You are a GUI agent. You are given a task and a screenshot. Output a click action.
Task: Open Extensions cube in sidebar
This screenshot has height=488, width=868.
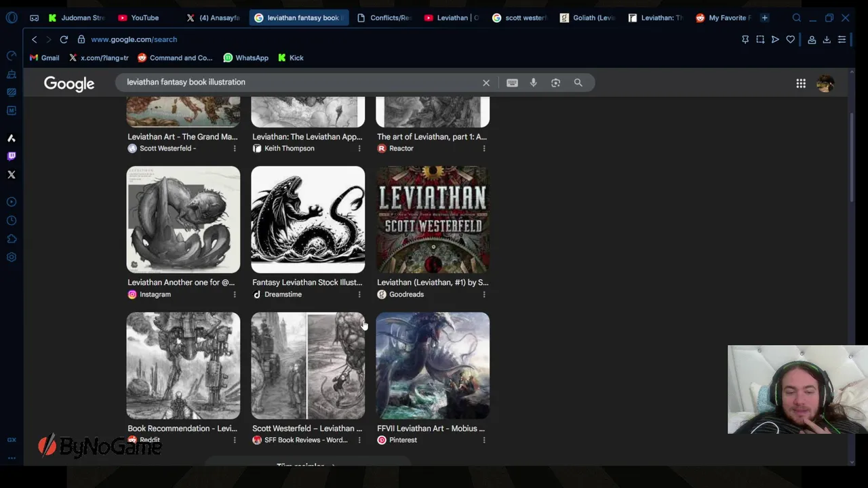(12, 239)
